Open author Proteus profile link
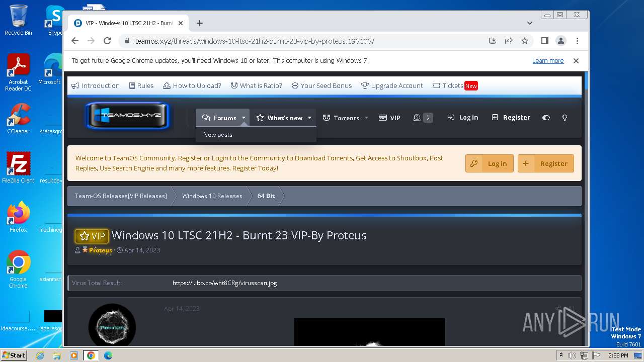The height and width of the screenshot is (362, 644). pyautogui.click(x=101, y=250)
